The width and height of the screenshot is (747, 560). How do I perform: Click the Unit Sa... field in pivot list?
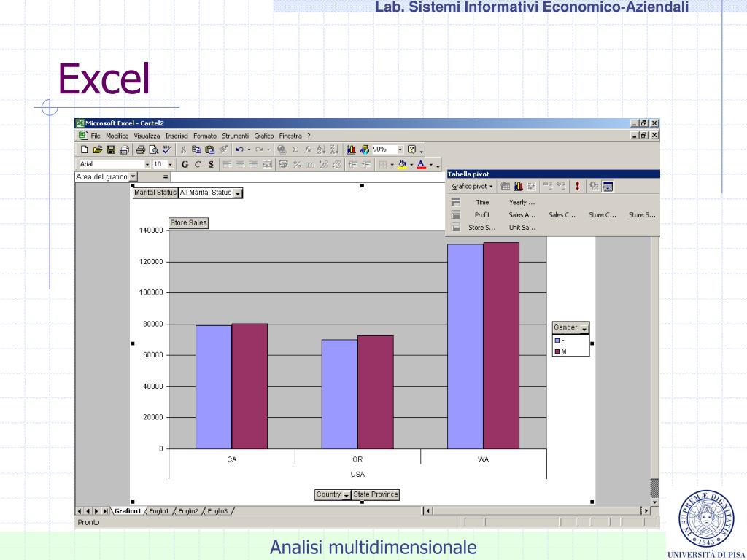click(522, 227)
